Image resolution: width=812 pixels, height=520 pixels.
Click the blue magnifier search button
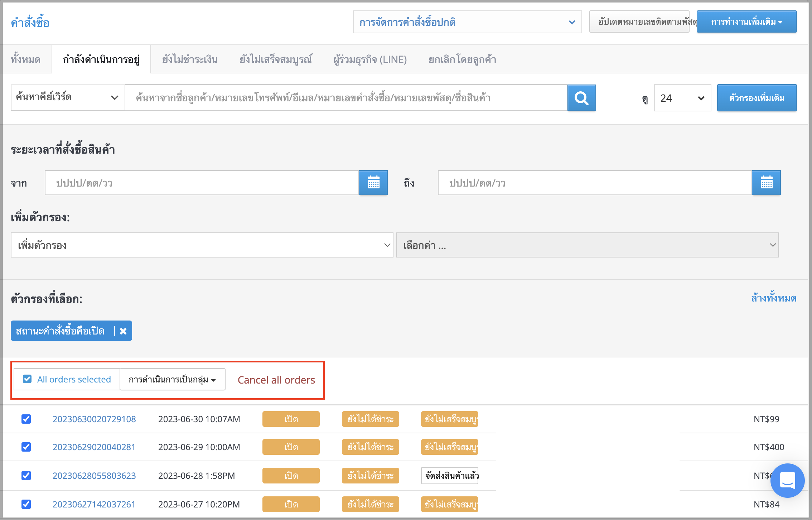[x=581, y=98]
